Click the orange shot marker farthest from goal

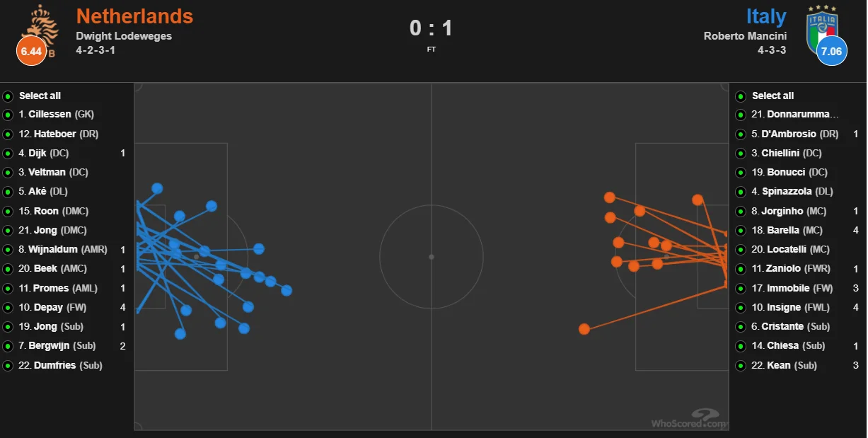pyautogui.click(x=584, y=329)
